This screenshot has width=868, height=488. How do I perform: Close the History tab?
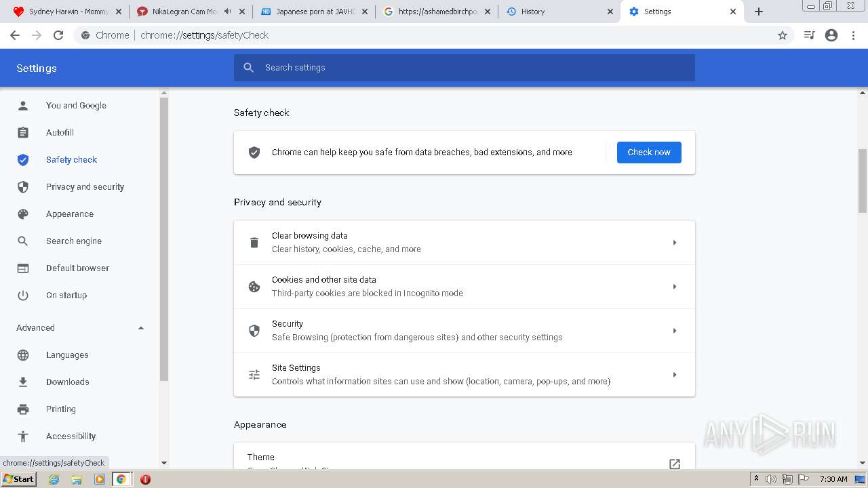click(610, 12)
